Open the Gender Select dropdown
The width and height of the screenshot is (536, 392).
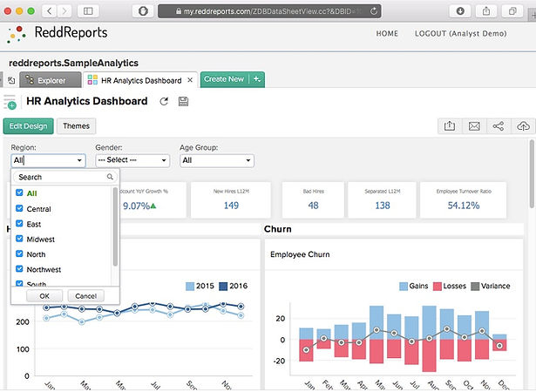[x=132, y=160]
